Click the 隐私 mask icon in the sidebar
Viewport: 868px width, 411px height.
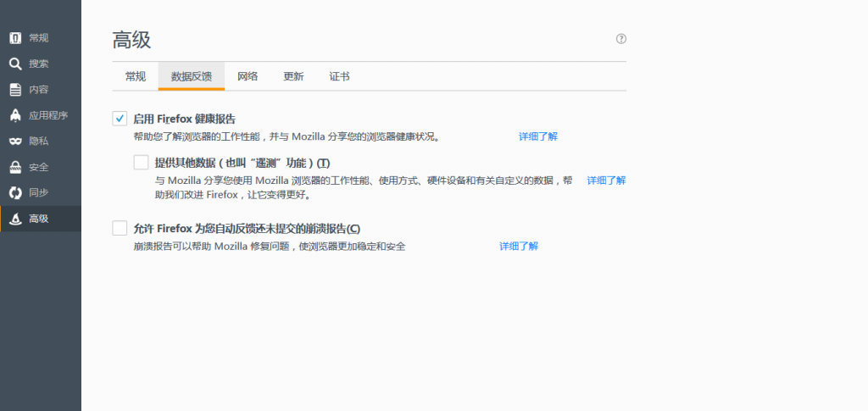[x=15, y=141]
